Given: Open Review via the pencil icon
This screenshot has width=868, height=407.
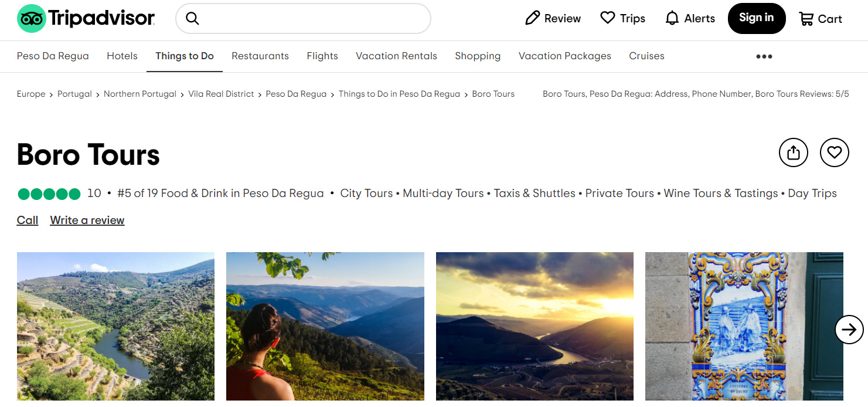Looking at the screenshot, I should [532, 18].
